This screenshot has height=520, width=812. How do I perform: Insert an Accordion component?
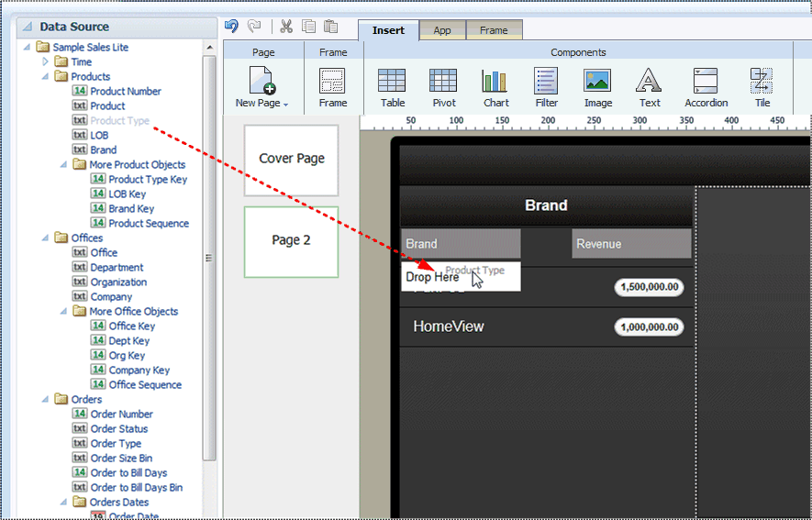(706, 87)
